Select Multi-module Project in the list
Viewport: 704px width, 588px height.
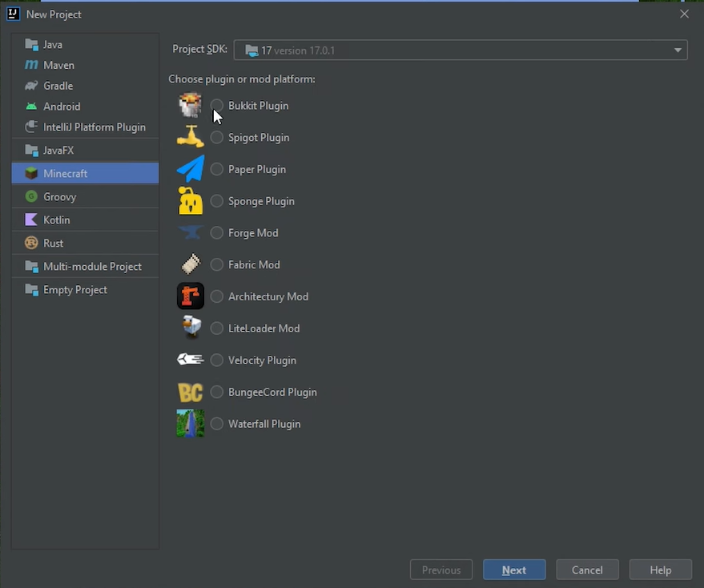point(86,267)
